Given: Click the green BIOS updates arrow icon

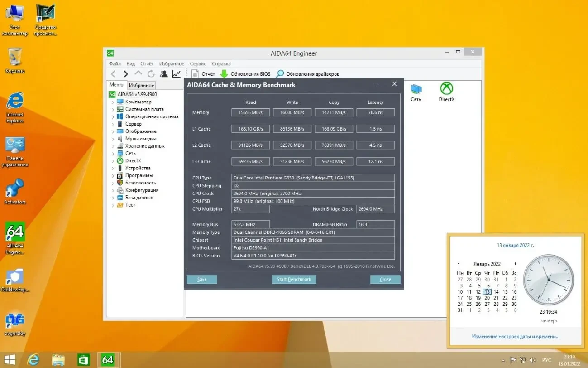Looking at the screenshot, I should coord(224,74).
